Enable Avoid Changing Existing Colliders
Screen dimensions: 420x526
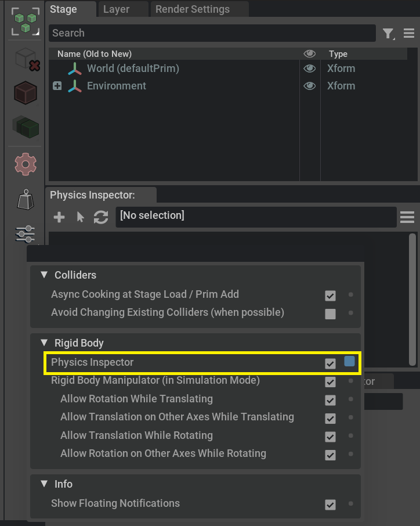[x=330, y=314]
